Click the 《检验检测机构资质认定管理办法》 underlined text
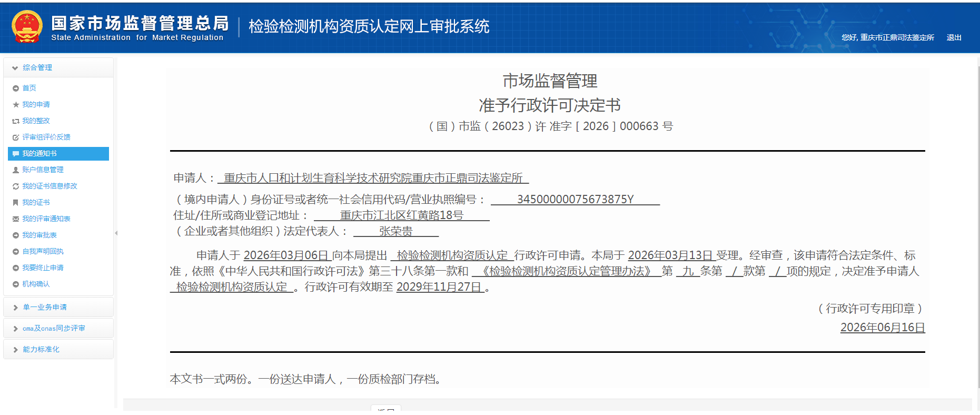 click(566, 271)
